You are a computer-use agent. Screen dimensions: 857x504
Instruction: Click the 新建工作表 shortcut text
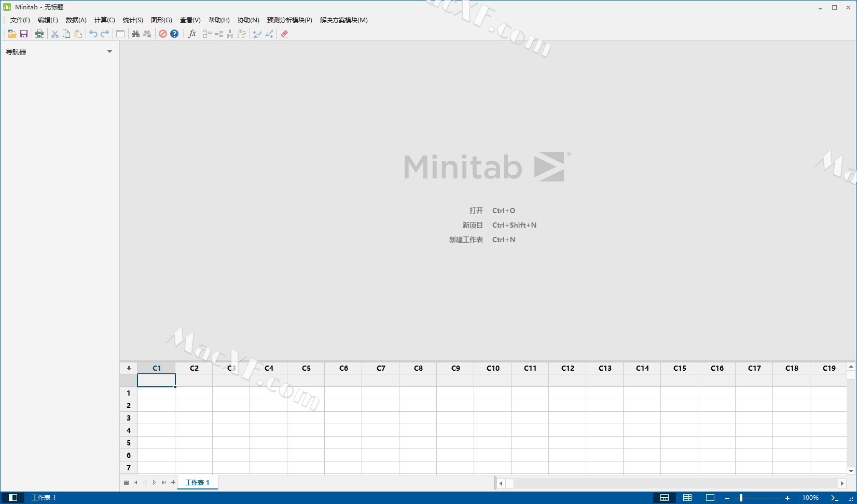click(x=466, y=240)
